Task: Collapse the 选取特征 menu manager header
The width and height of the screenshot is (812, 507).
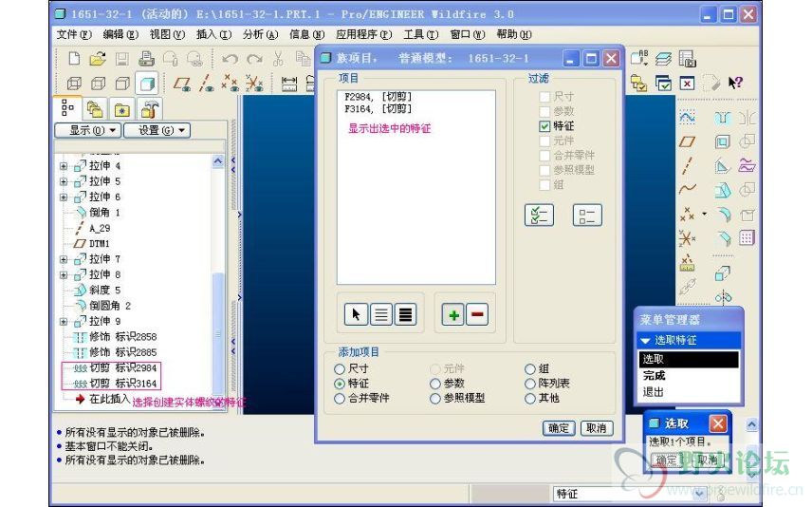Action: coord(690,340)
